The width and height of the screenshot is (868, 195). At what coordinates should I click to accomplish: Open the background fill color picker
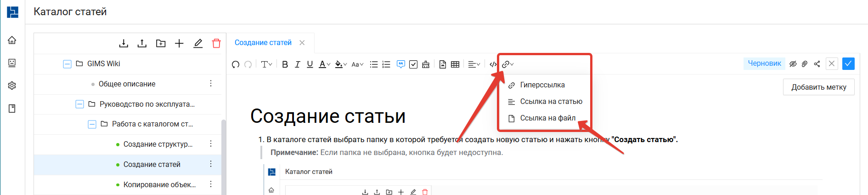click(x=340, y=64)
